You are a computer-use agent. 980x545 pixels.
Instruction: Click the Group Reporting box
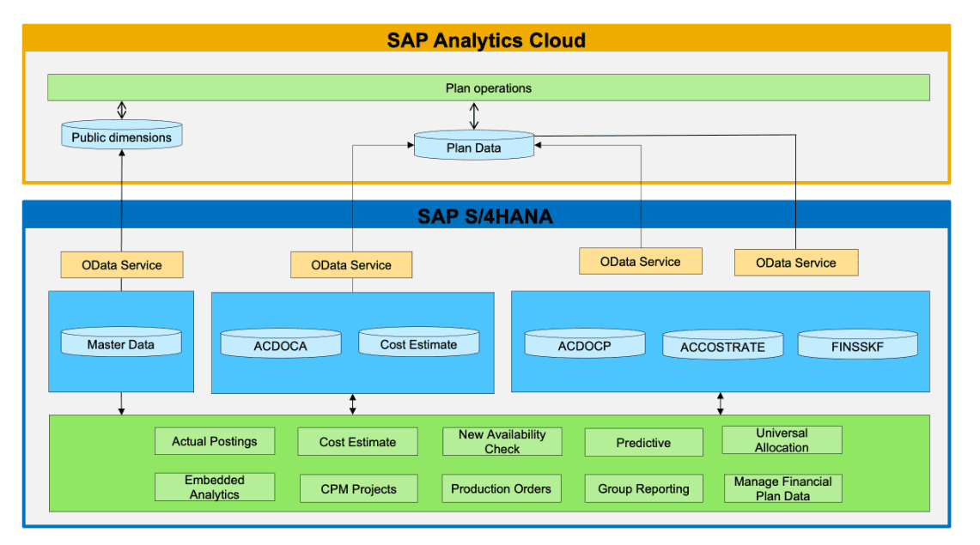click(642, 488)
